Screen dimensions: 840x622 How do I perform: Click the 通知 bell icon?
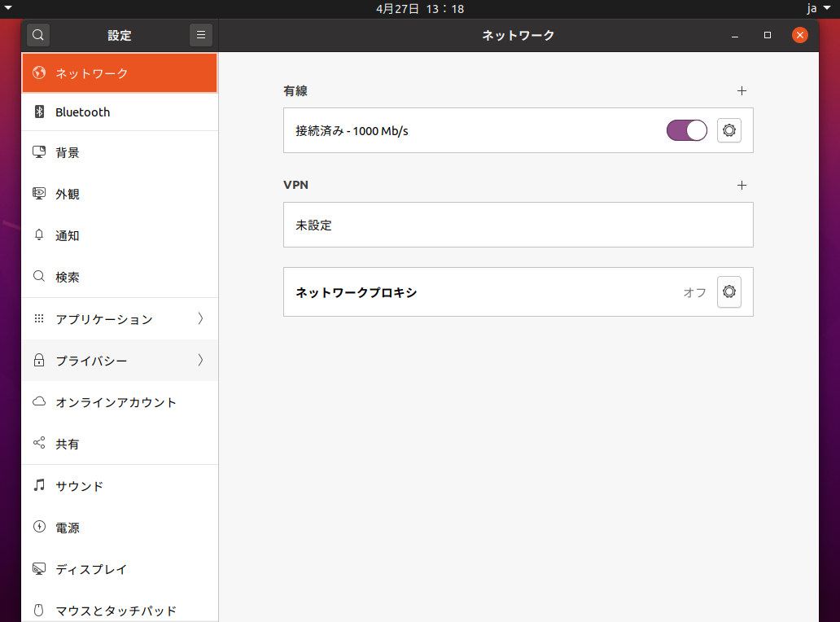point(39,234)
